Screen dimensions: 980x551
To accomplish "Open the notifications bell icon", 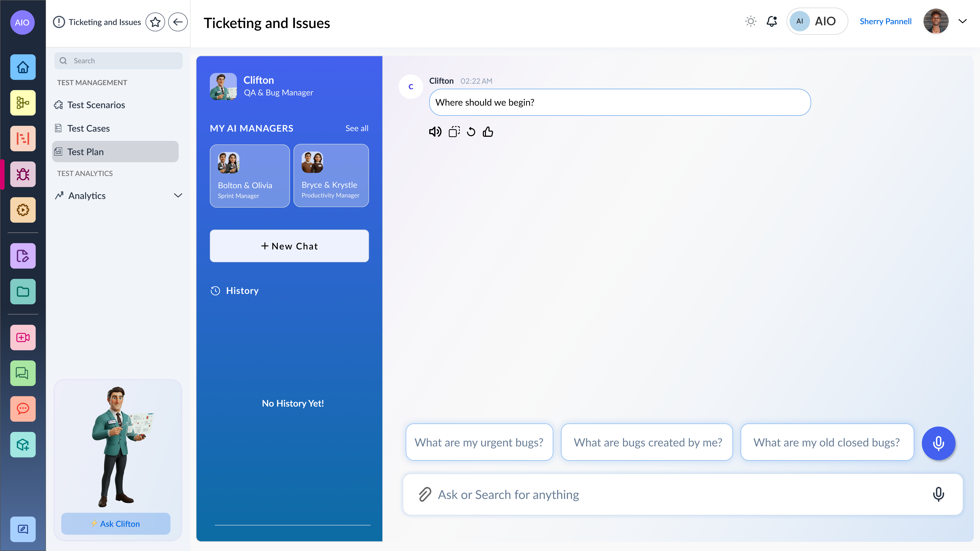I will coord(772,21).
